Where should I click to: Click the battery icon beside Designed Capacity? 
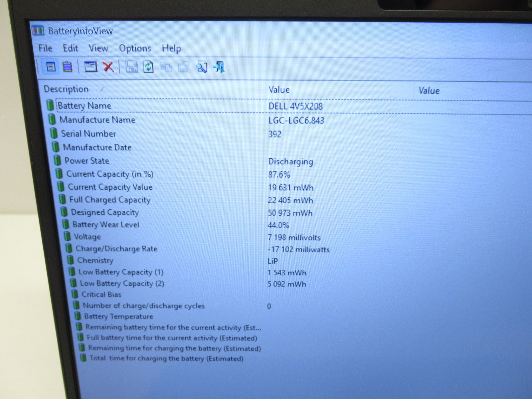point(64,212)
